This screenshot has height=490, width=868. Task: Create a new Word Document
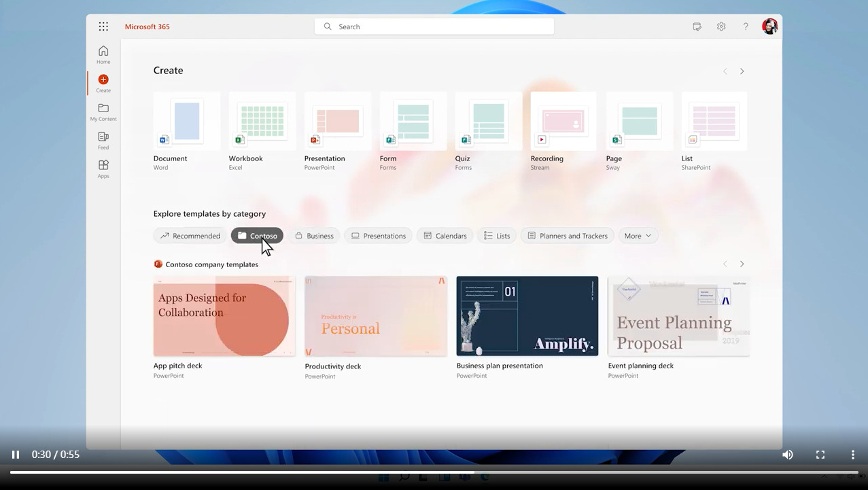pos(187,132)
